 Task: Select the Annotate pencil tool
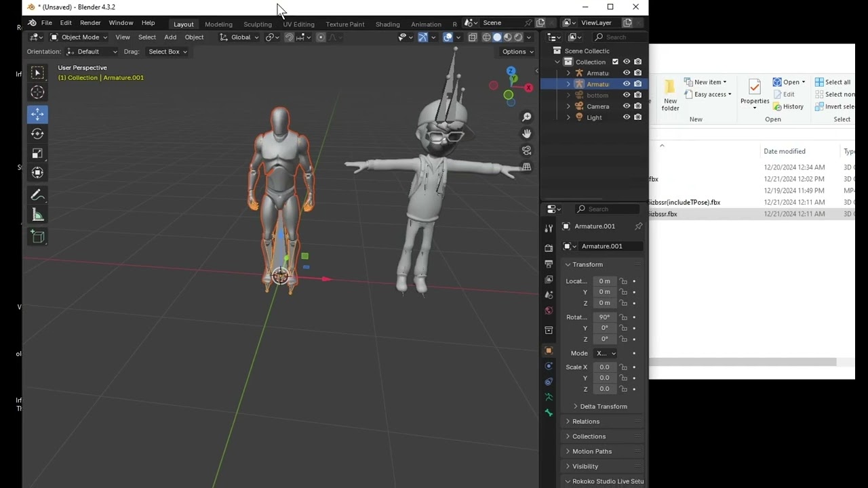[x=37, y=195]
